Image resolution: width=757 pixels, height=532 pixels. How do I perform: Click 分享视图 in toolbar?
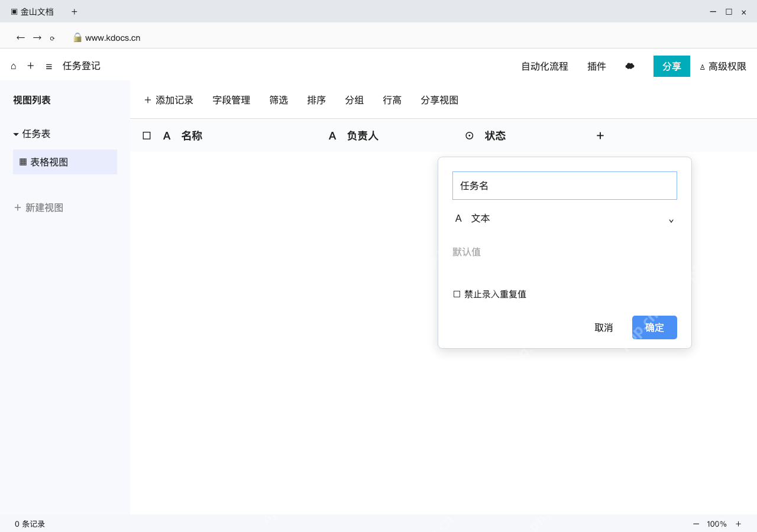point(439,100)
